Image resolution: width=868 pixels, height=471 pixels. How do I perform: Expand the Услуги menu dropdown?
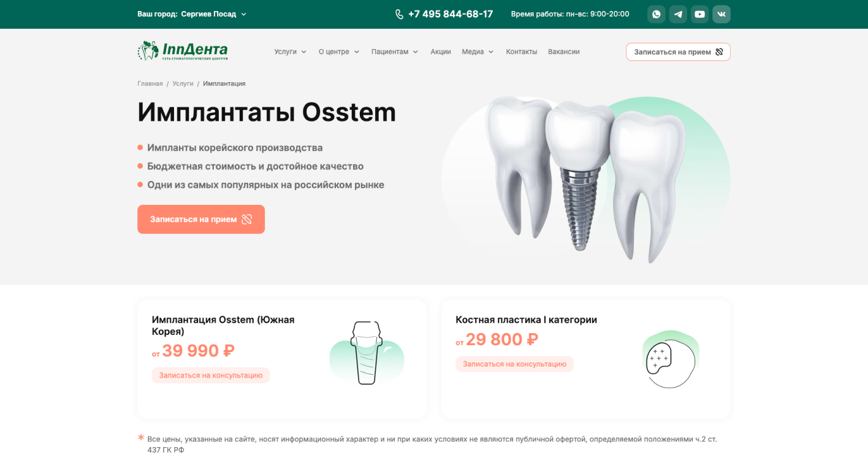pos(291,52)
